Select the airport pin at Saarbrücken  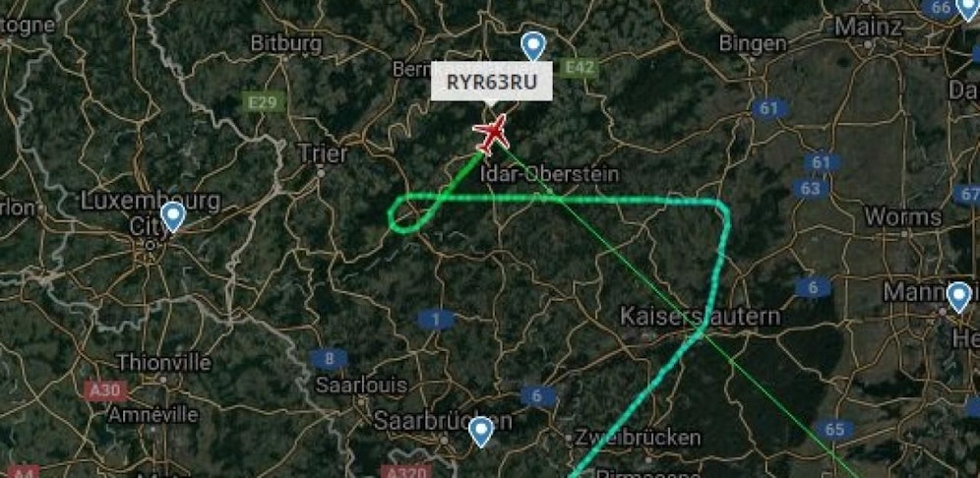[x=481, y=432]
